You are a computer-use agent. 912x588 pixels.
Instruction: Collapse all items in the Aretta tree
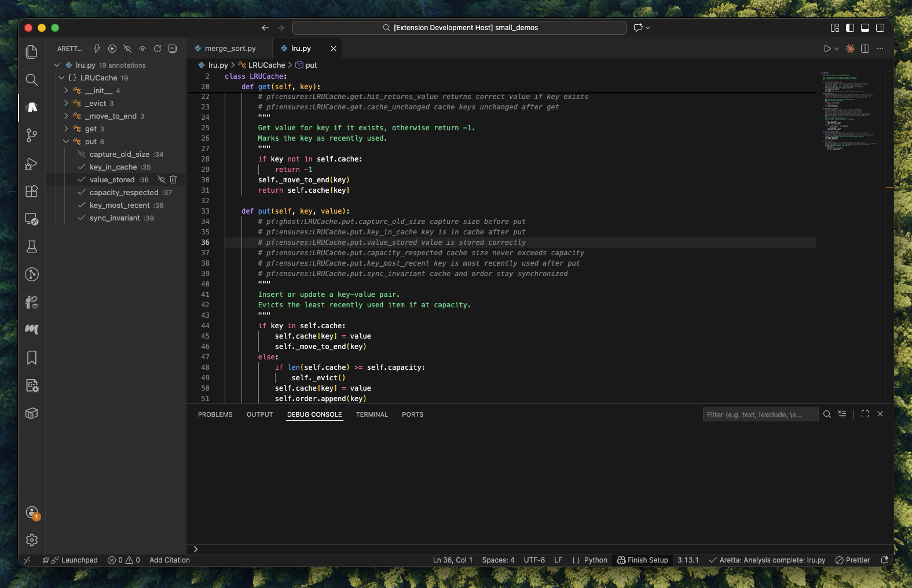point(173,49)
